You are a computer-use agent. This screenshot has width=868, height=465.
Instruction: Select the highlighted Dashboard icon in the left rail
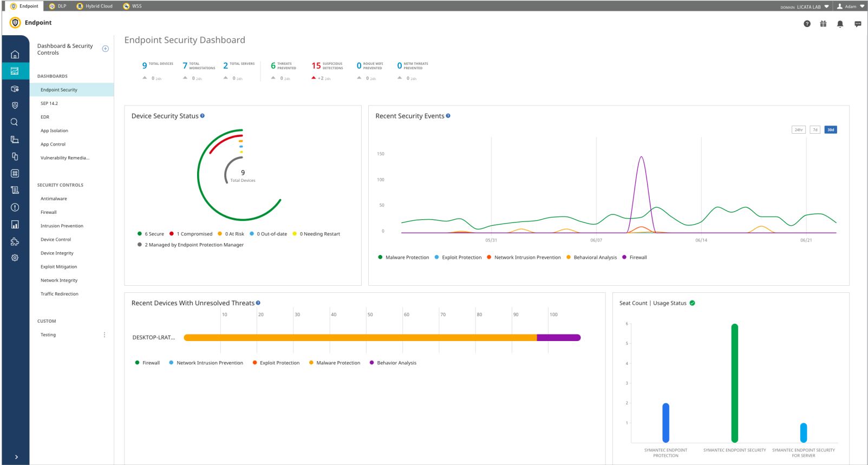(15, 71)
